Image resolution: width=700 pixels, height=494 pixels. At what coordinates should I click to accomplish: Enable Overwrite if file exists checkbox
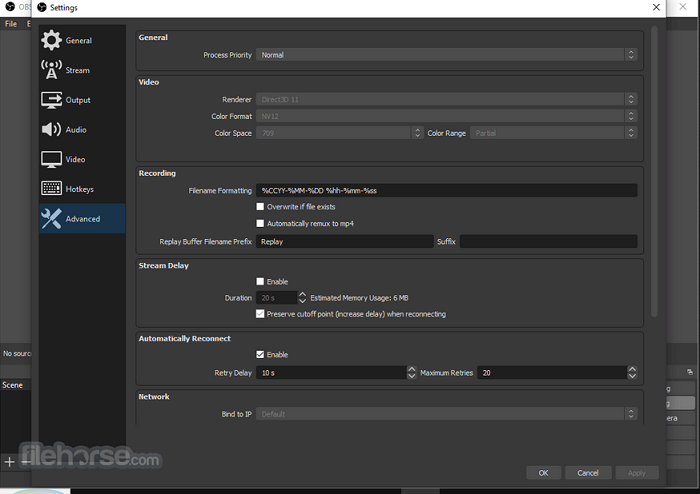tap(261, 207)
